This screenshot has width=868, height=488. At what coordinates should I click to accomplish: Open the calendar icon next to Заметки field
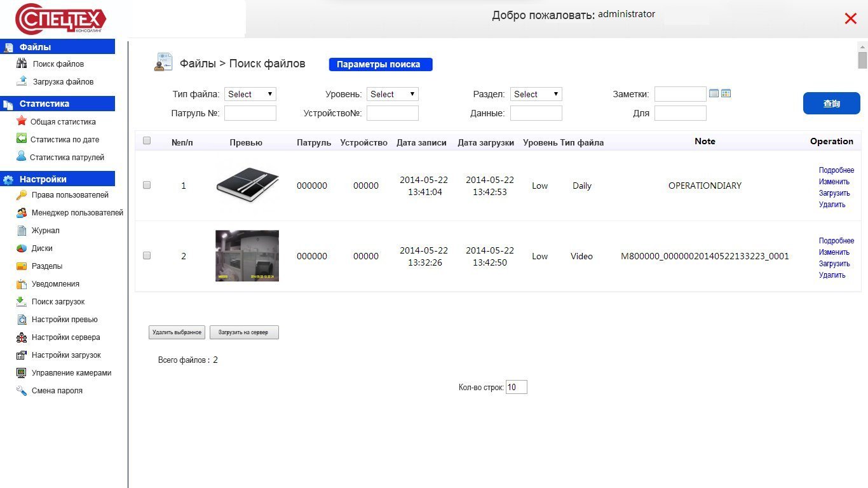(714, 94)
